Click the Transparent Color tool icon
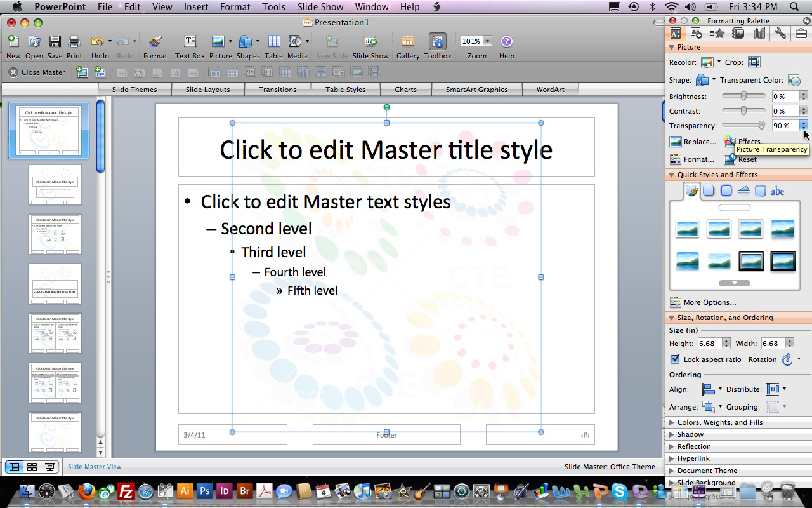Screen dimensions: 812x508 point(794,80)
